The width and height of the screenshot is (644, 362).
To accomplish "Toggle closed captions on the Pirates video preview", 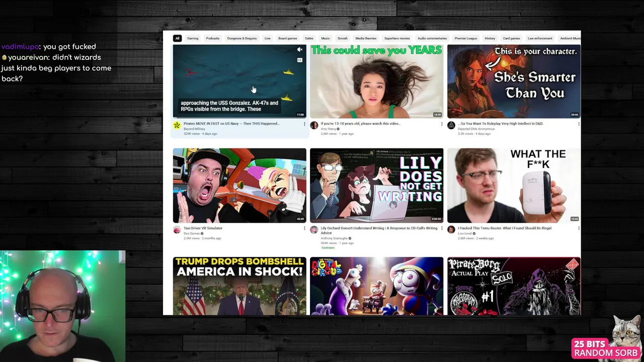I will point(299,60).
